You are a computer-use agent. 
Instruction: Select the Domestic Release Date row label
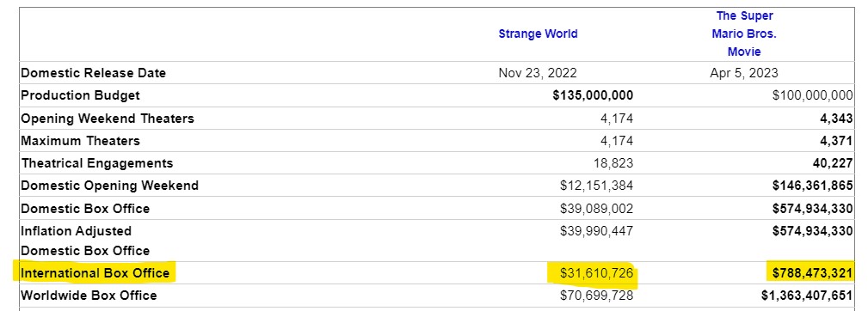93,73
